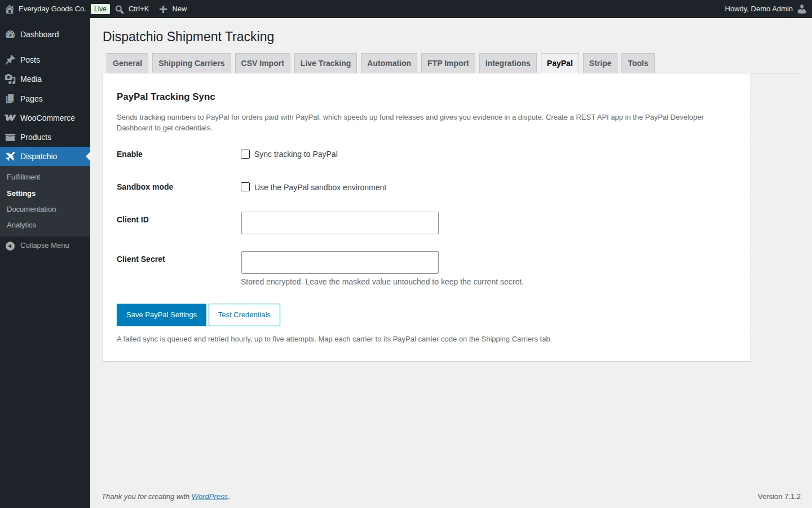Open the search magnifier icon in admin bar
Screen dimensions: 812x508
pyautogui.click(x=120, y=9)
